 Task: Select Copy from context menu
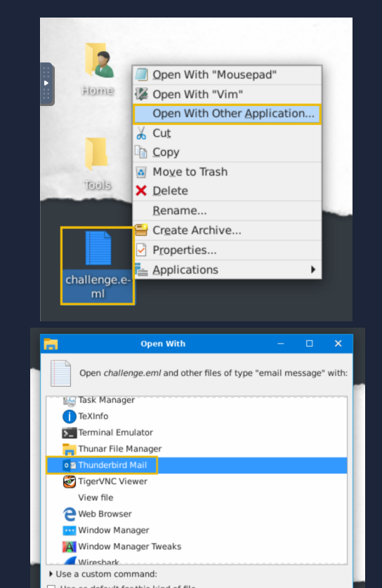(227, 152)
